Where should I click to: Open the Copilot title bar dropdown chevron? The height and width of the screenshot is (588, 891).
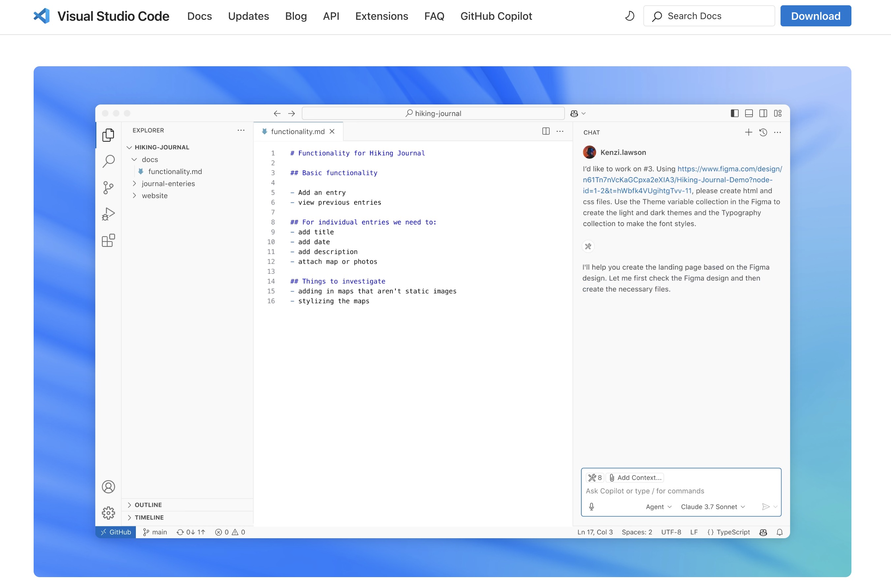click(583, 113)
